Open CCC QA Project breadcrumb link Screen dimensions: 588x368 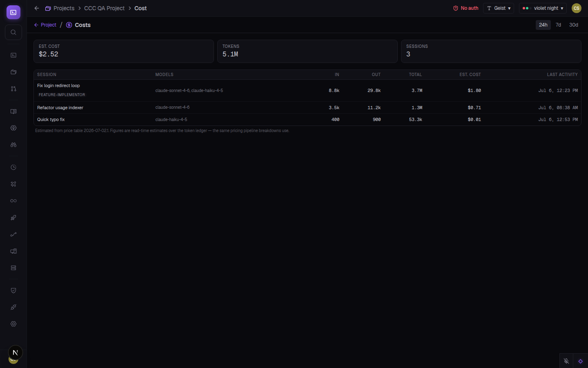pyautogui.click(x=104, y=8)
